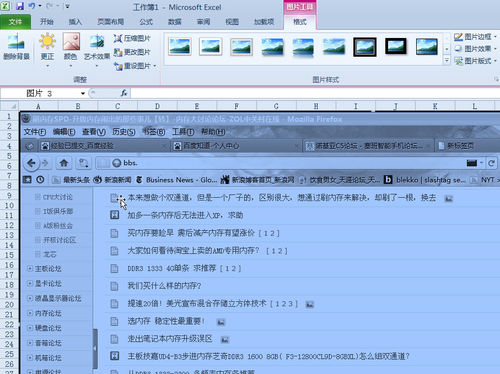The image size is (500, 374).
Task: Expand 显卡论坛 in the forum tree
Action: pos(30,283)
